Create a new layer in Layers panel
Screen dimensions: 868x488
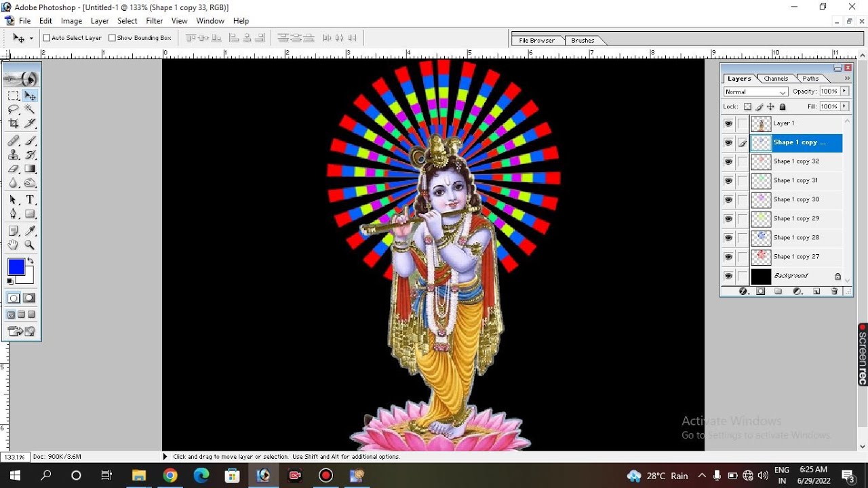click(x=816, y=291)
